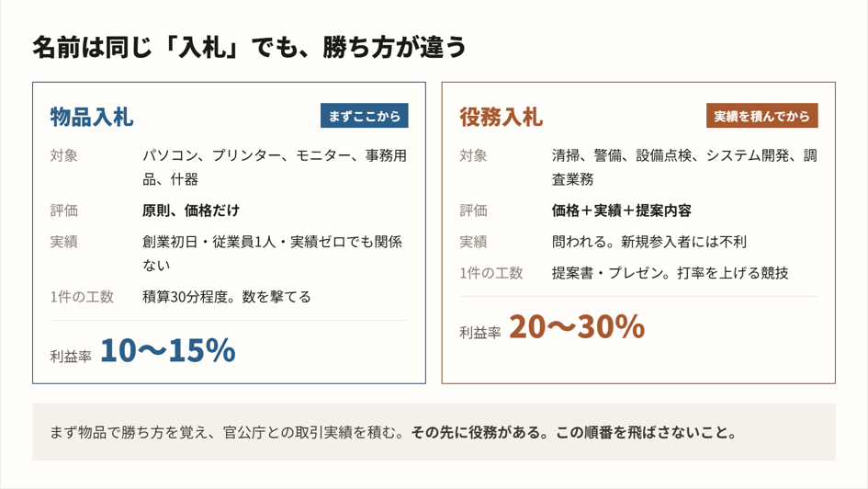Image resolution: width=868 pixels, height=489 pixels.
Task: Click the 20〜30% profit rate figure
Action: [577, 326]
